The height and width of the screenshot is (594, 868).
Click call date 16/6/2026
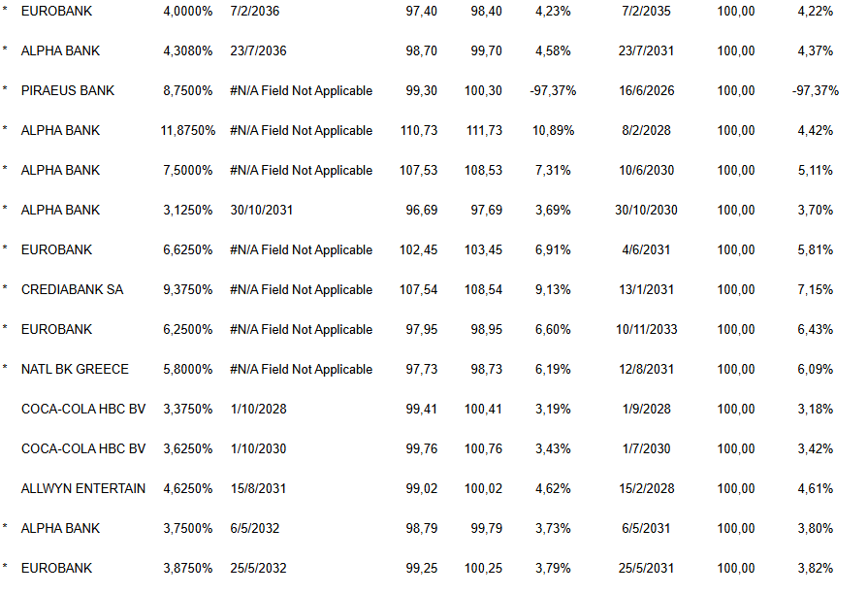[647, 90]
